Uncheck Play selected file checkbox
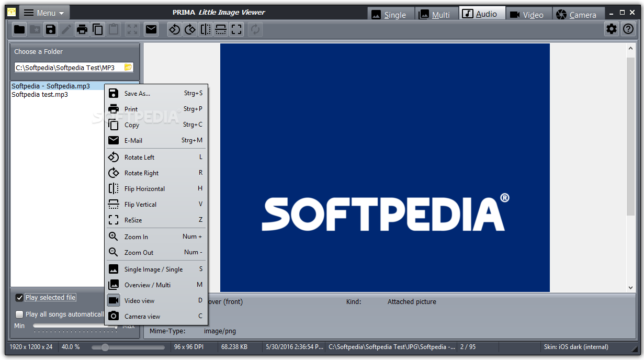The width and height of the screenshot is (644, 360). point(19,298)
